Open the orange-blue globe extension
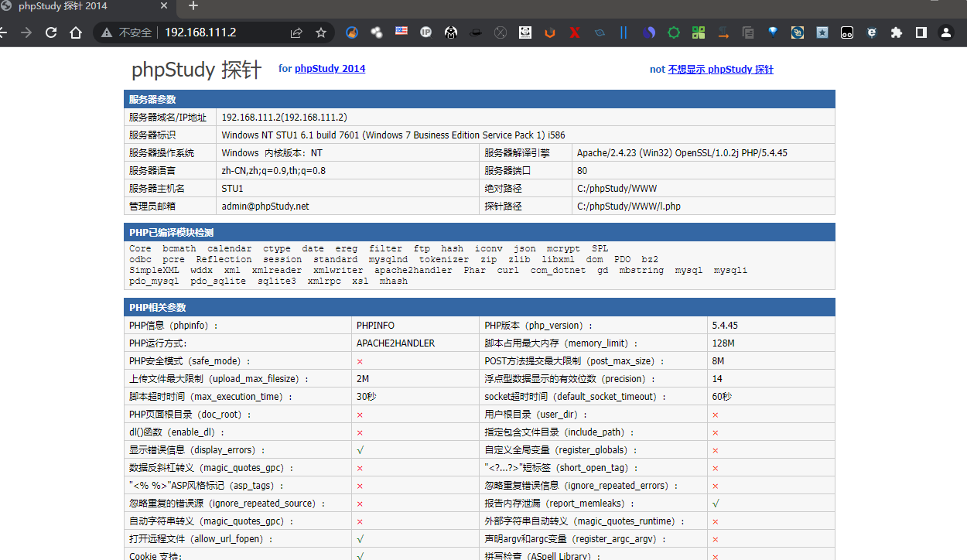 (x=352, y=32)
